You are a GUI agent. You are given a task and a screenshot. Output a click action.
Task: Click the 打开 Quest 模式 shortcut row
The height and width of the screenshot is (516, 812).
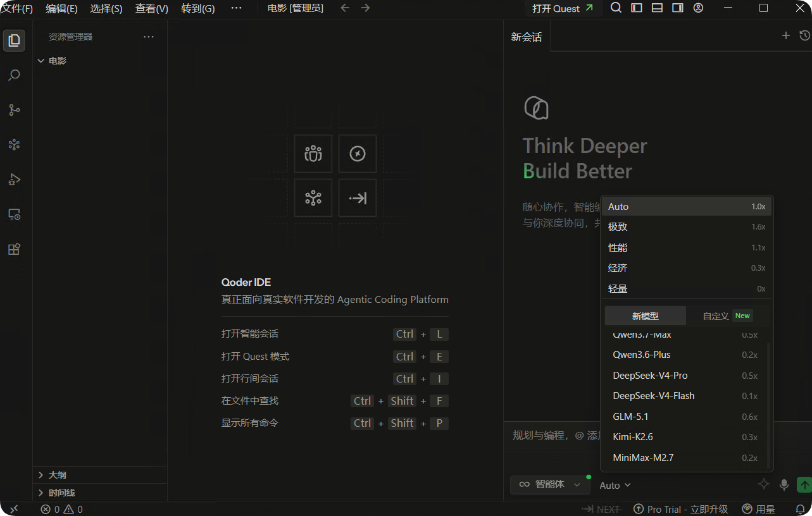pyautogui.click(x=335, y=357)
